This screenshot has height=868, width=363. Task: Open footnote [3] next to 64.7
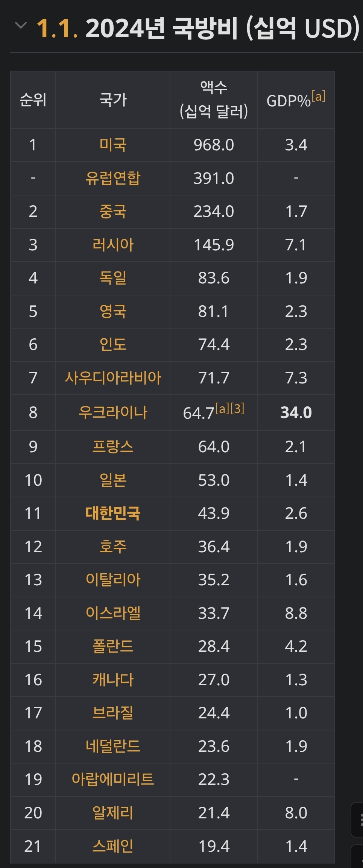click(237, 408)
